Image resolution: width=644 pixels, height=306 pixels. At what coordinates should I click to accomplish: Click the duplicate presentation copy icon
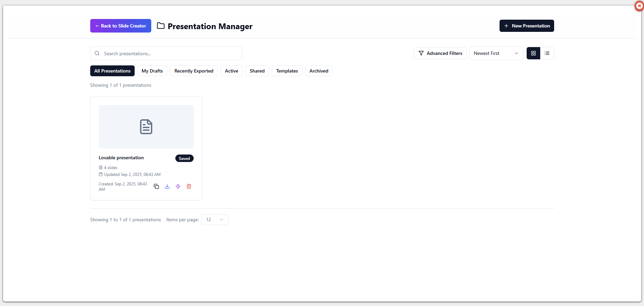(156, 186)
